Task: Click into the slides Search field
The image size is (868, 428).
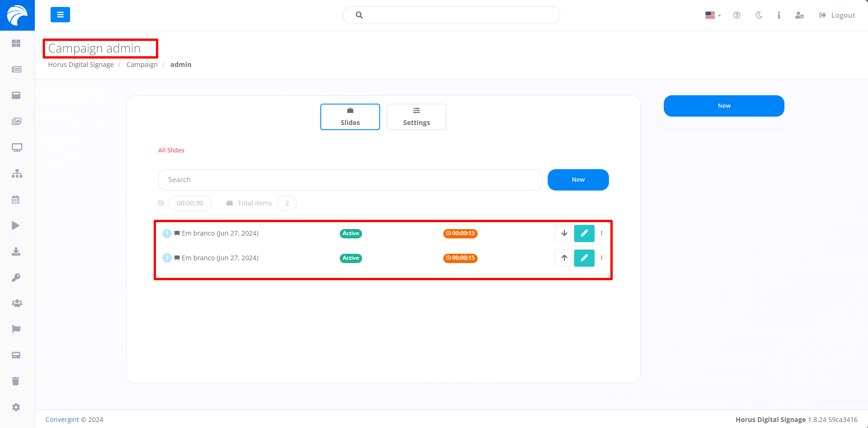Action: point(350,180)
